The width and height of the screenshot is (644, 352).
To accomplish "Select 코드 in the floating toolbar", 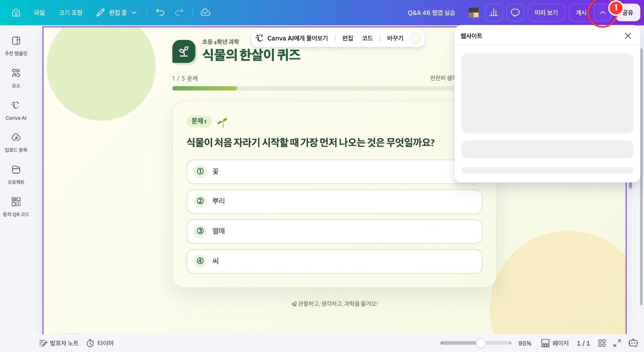I will [x=367, y=38].
